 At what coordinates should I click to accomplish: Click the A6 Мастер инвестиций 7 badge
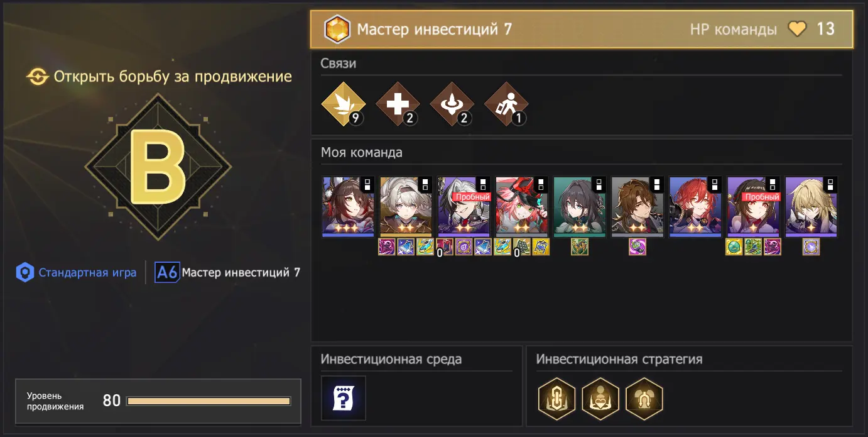(x=227, y=273)
